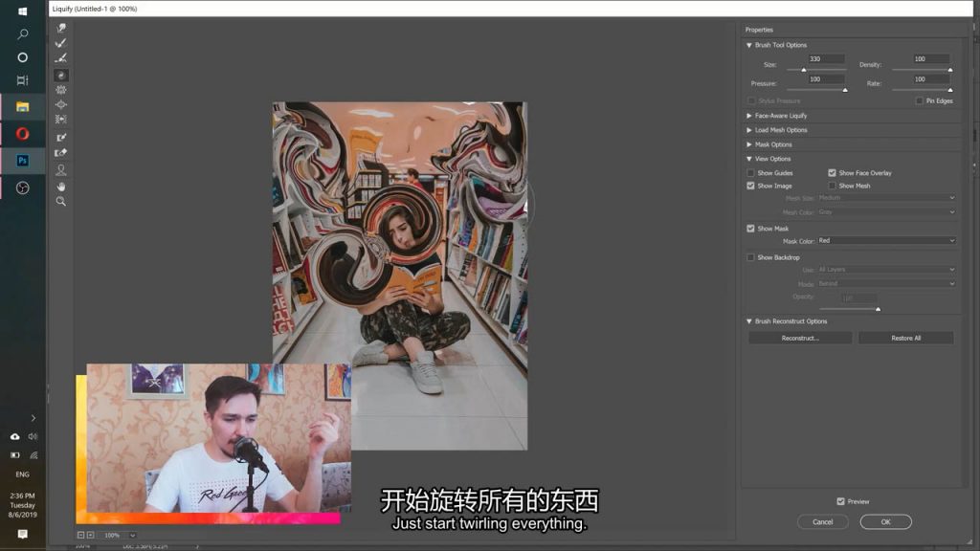The image size is (980, 551).
Task: Open File Explorer from taskbar
Action: pos(23,107)
